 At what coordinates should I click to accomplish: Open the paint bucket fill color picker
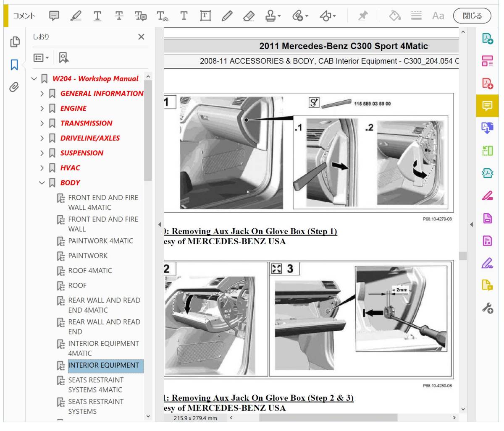(x=395, y=16)
